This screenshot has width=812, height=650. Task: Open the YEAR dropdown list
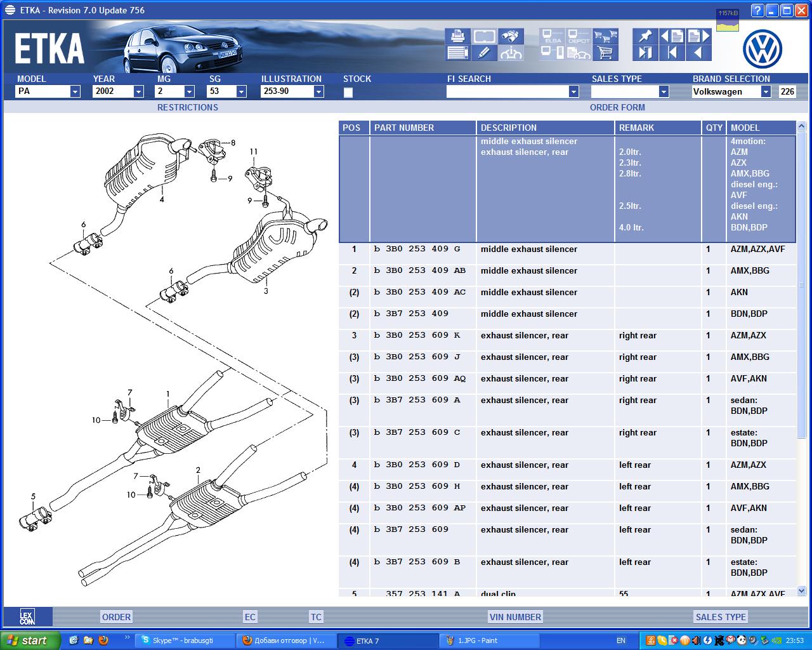tap(138, 91)
